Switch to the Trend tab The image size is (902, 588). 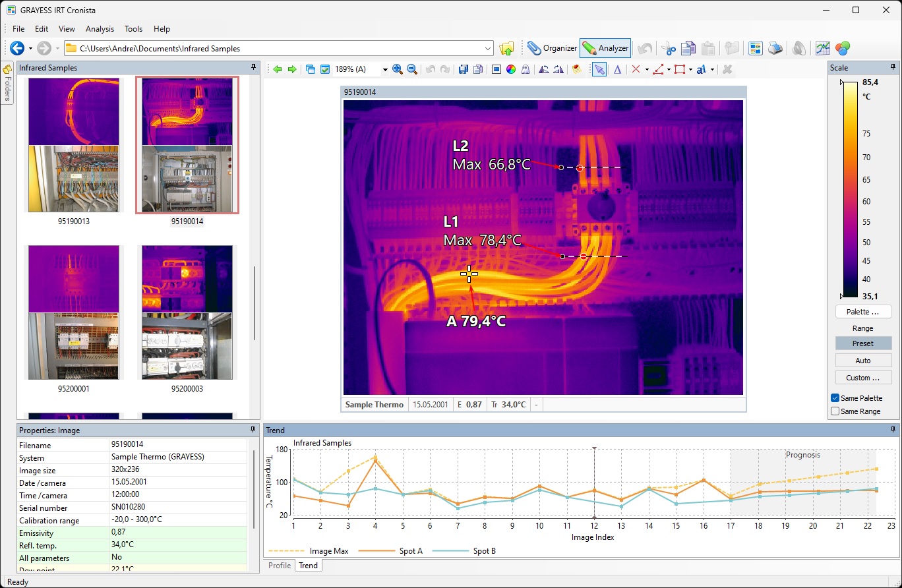[x=308, y=566]
